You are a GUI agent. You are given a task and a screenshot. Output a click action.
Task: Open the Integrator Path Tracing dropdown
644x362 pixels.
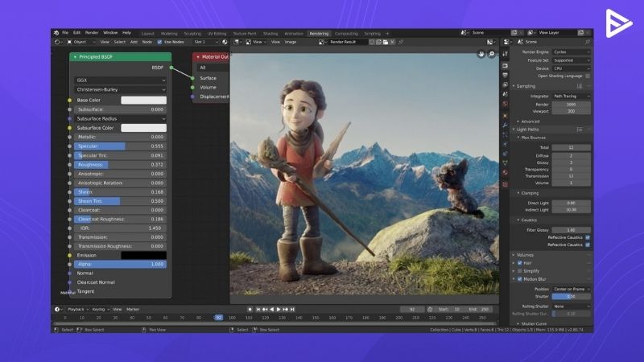pos(572,96)
